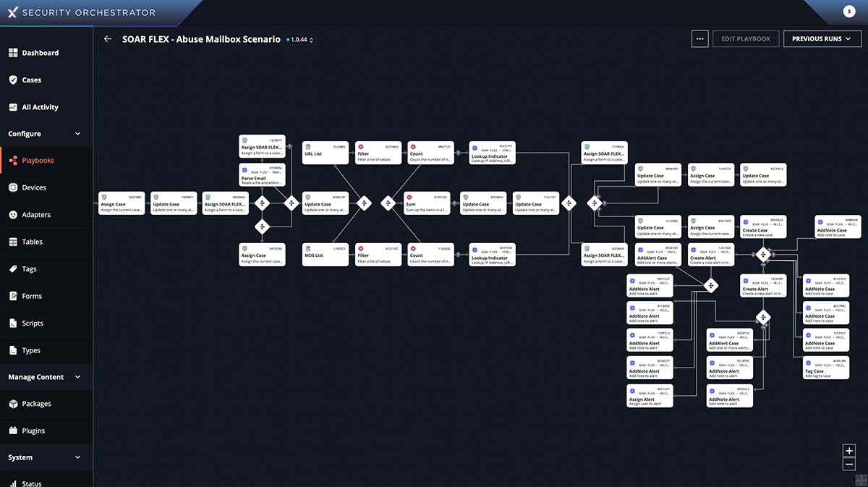This screenshot has height=487, width=868.
Task: Collapse the Manage Content section
Action: (x=77, y=377)
